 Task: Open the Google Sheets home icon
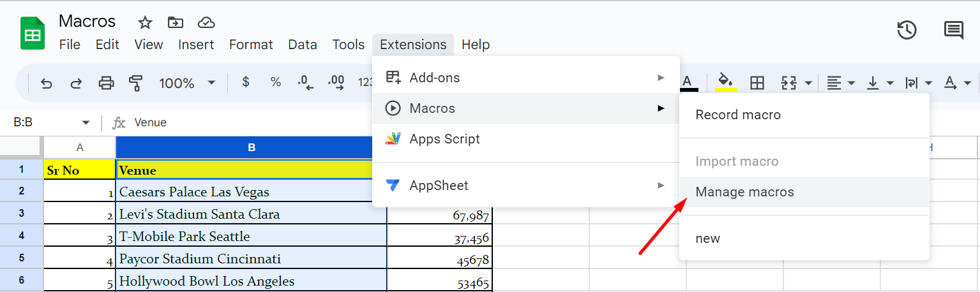pos(33,33)
